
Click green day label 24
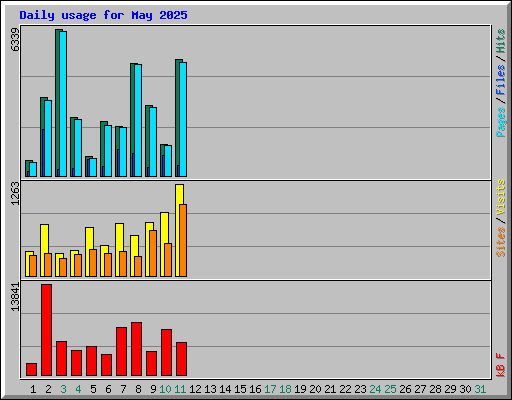click(375, 389)
